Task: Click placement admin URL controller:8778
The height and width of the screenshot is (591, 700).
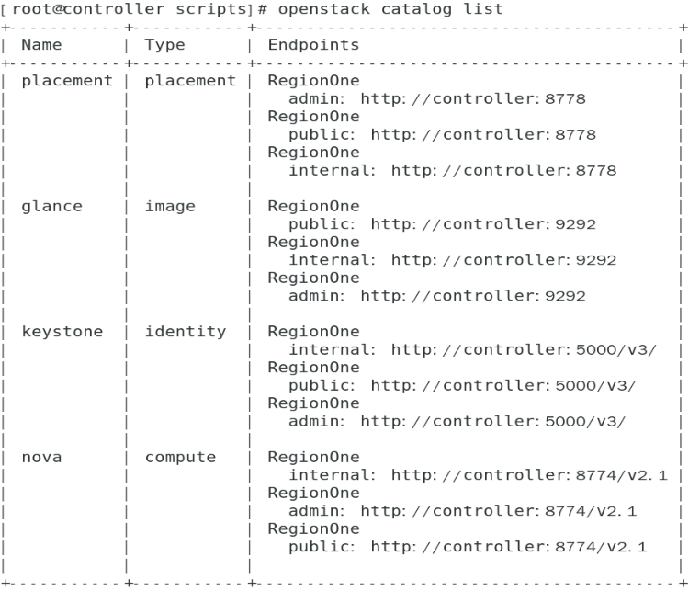Action: (x=473, y=98)
